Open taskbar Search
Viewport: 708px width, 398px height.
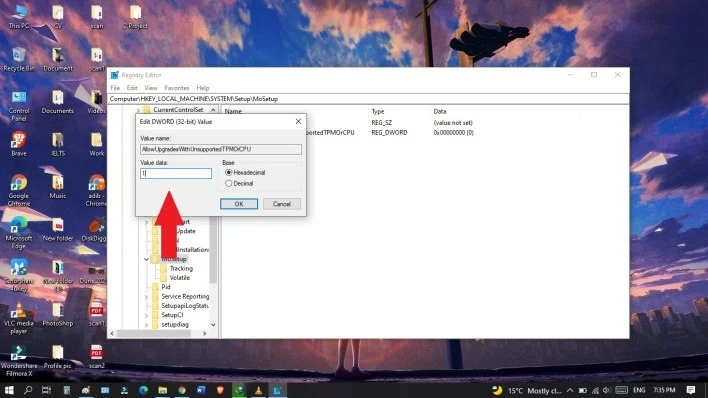28,390
